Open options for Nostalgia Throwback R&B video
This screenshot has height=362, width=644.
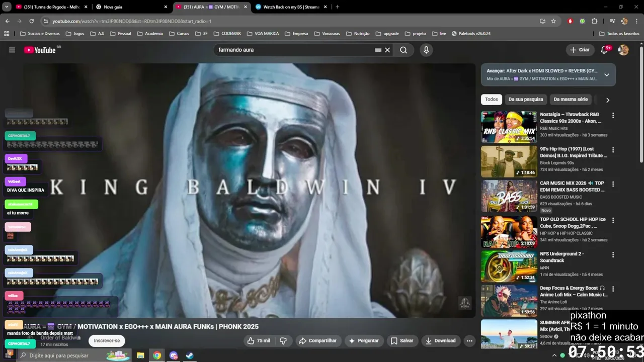613,115
